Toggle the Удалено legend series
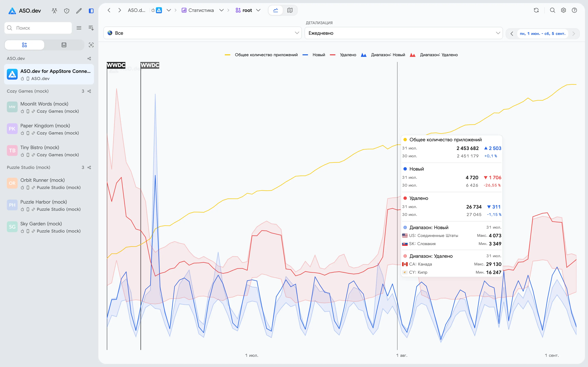Viewport: 588px width, 367px height. (343, 55)
